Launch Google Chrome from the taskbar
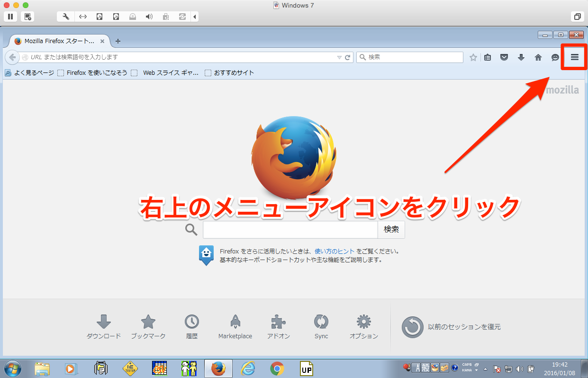The image size is (588, 378). [x=277, y=368]
